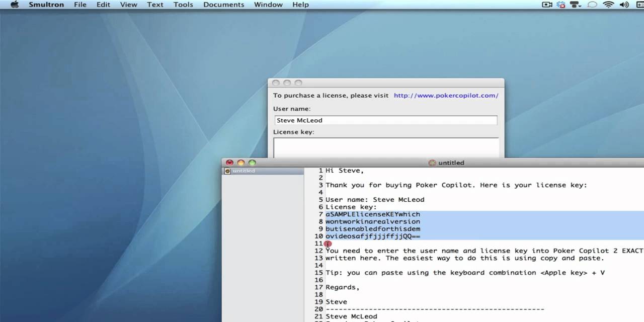Open the Documents menu
The width and height of the screenshot is (644, 322).
tap(223, 5)
